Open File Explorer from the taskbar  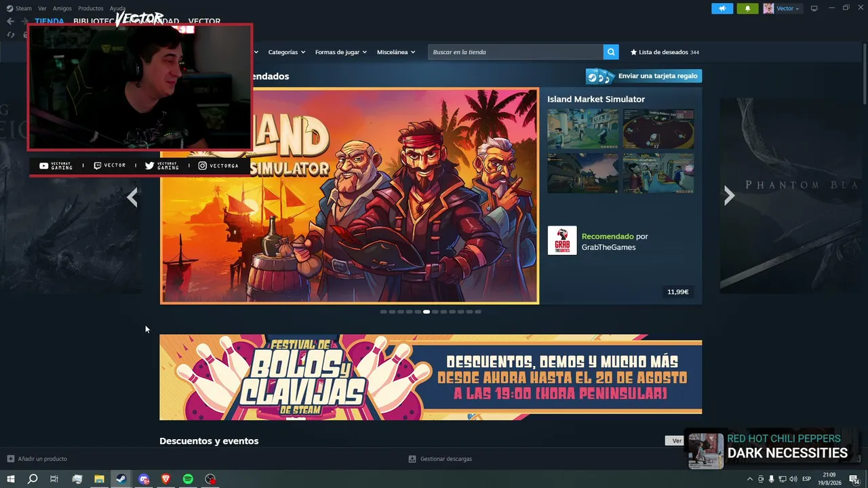point(99,479)
